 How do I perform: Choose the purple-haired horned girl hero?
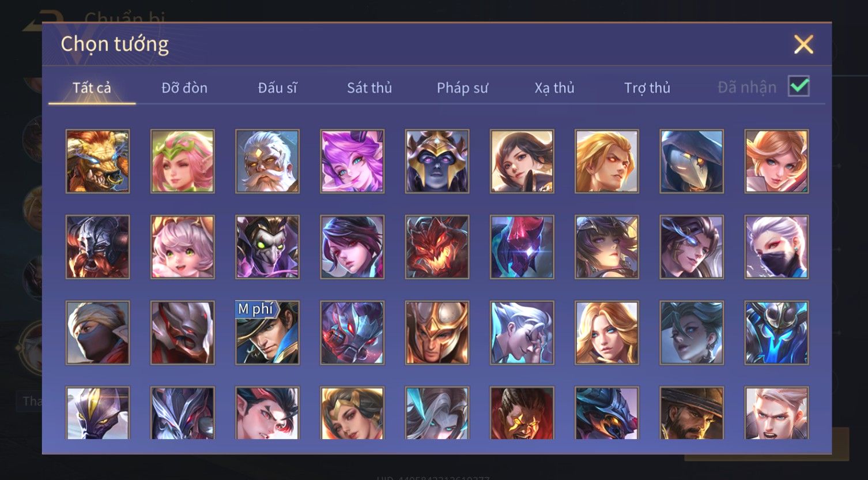pos(352,161)
